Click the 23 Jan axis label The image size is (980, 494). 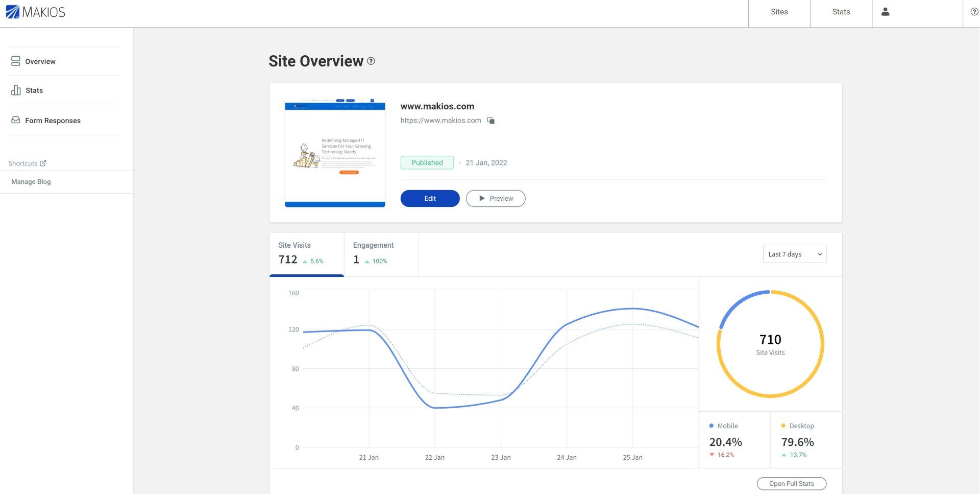501,457
